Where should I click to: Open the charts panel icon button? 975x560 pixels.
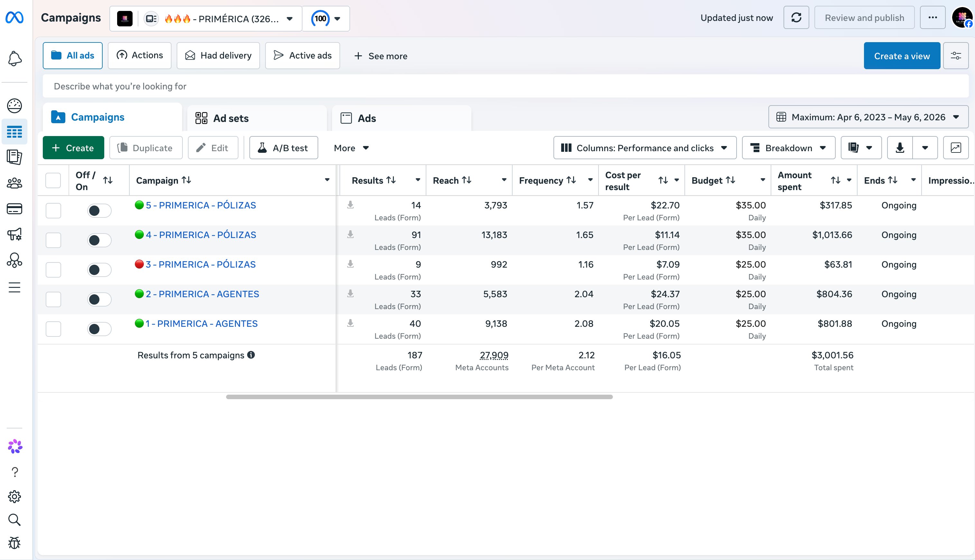point(955,148)
